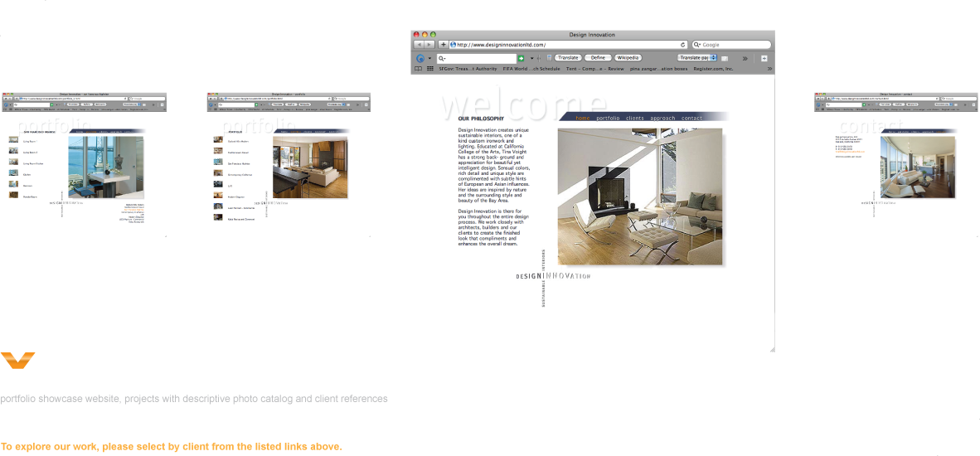Add a bookmark with the plus button

pyautogui.click(x=443, y=45)
